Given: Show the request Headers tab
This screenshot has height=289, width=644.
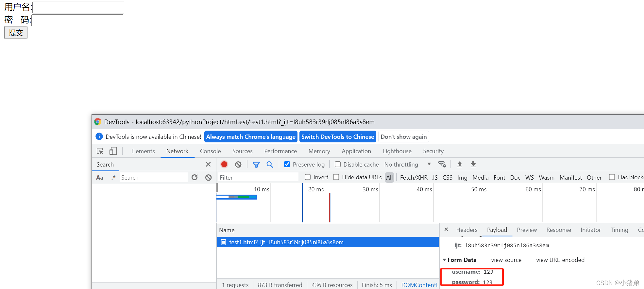Looking at the screenshot, I should (x=467, y=230).
